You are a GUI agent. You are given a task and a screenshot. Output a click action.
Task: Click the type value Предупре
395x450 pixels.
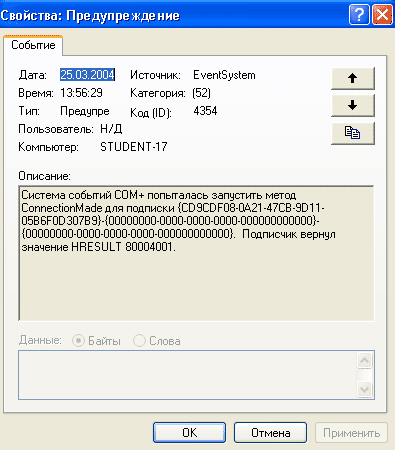85,111
